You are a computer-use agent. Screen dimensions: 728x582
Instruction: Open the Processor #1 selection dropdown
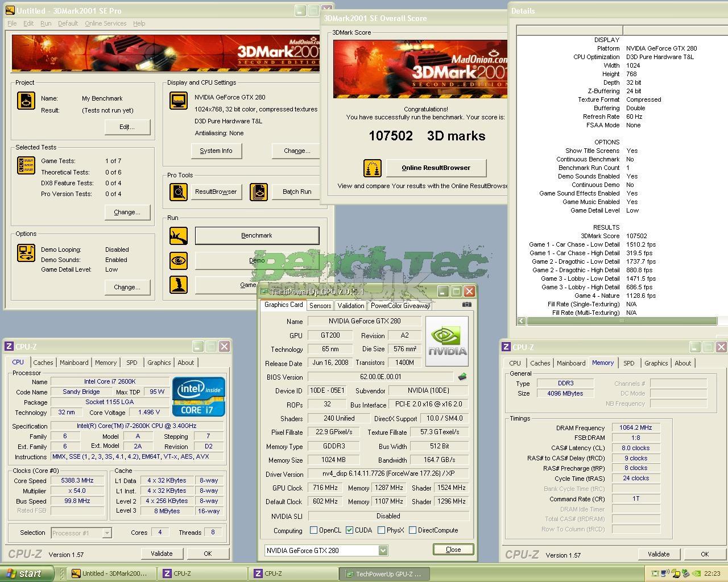tap(106, 533)
